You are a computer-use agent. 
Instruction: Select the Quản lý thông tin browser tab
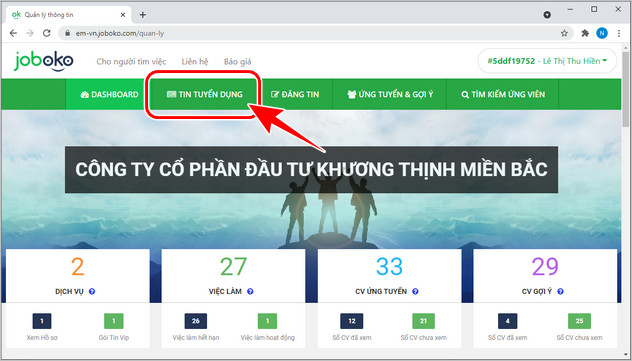[x=69, y=15]
